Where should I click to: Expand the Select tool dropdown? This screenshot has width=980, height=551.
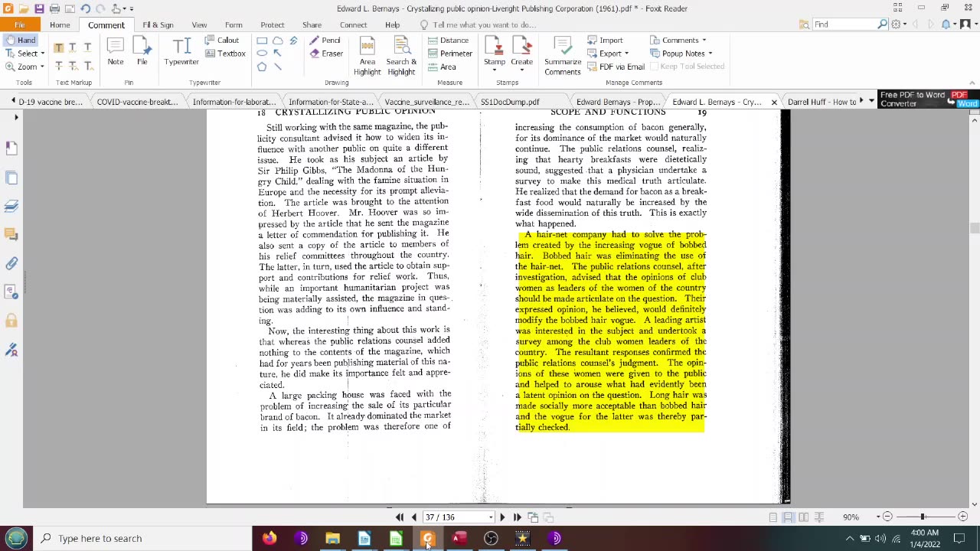(42, 54)
